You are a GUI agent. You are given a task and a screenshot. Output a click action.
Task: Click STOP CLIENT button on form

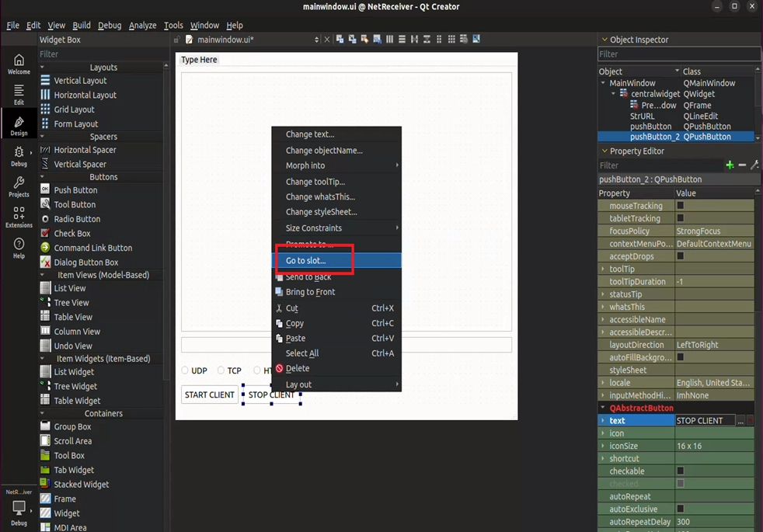coord(271,395)
